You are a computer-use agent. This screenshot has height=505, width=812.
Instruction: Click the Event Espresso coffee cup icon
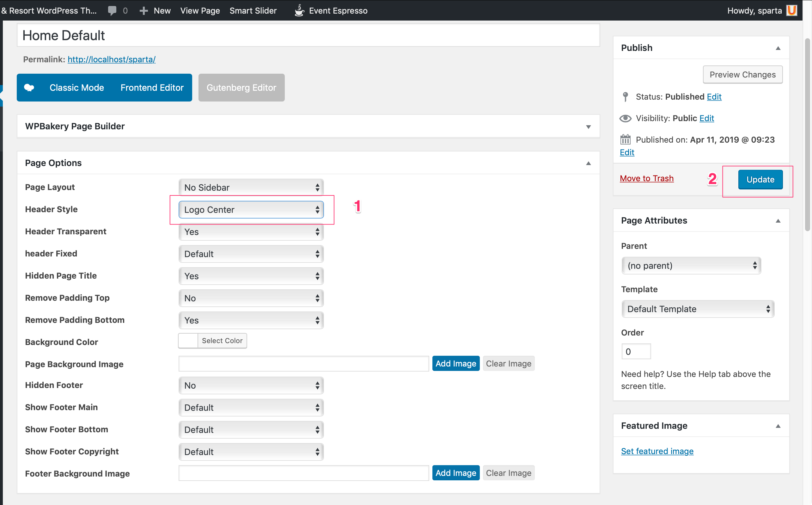(299, 11)
